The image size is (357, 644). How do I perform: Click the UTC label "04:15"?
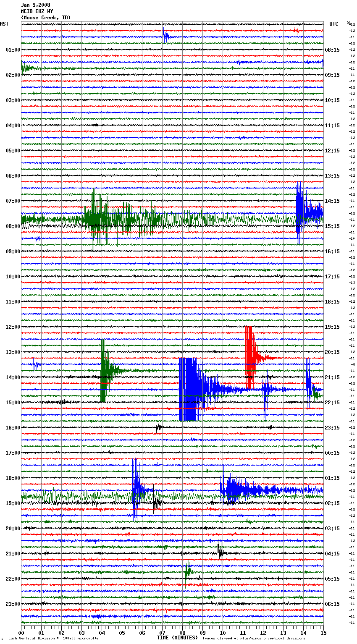(332, 553)
